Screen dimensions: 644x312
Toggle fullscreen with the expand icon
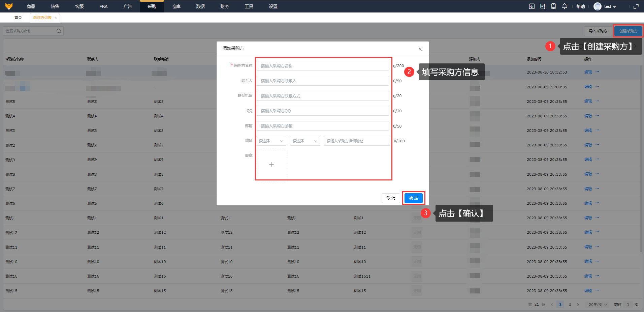point(636,6)
